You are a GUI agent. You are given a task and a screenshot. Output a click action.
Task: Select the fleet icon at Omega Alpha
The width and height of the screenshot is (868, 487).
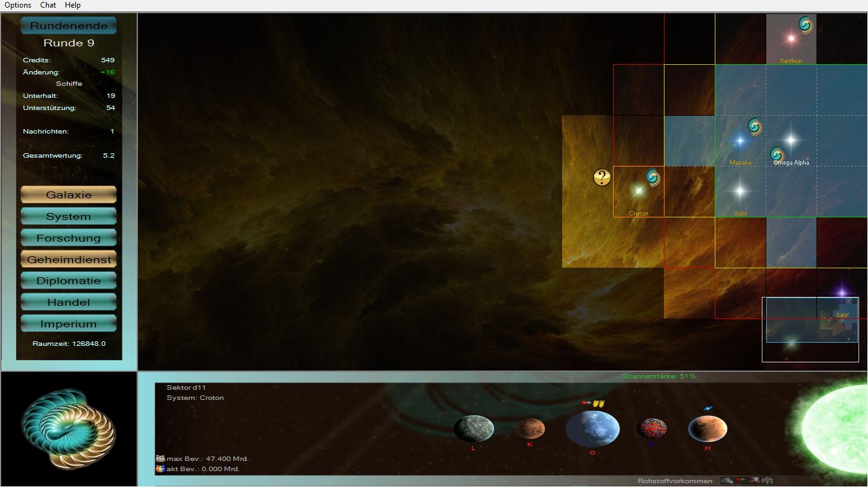(x=776, y=154)
